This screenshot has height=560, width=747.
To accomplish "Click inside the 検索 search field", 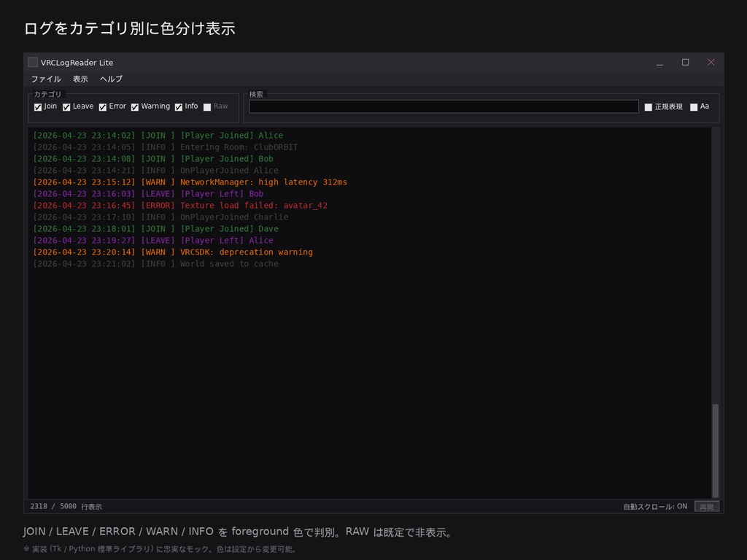I will pyautogui.click(x=444, y=106).
